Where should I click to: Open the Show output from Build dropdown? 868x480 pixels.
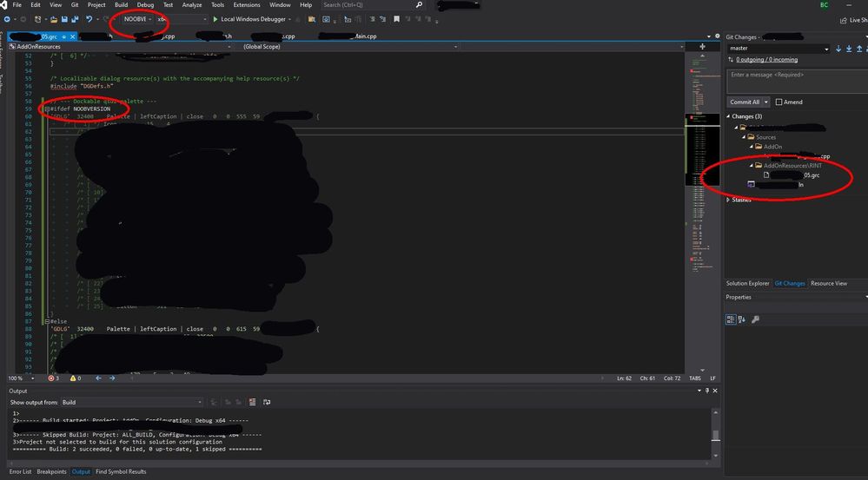(131, 402)
